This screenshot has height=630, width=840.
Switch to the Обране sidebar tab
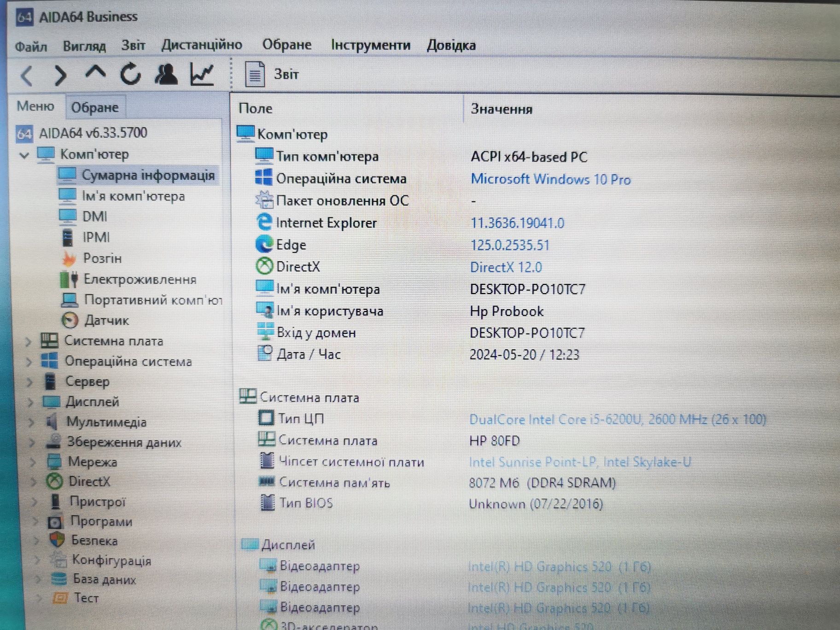(95, 107)
